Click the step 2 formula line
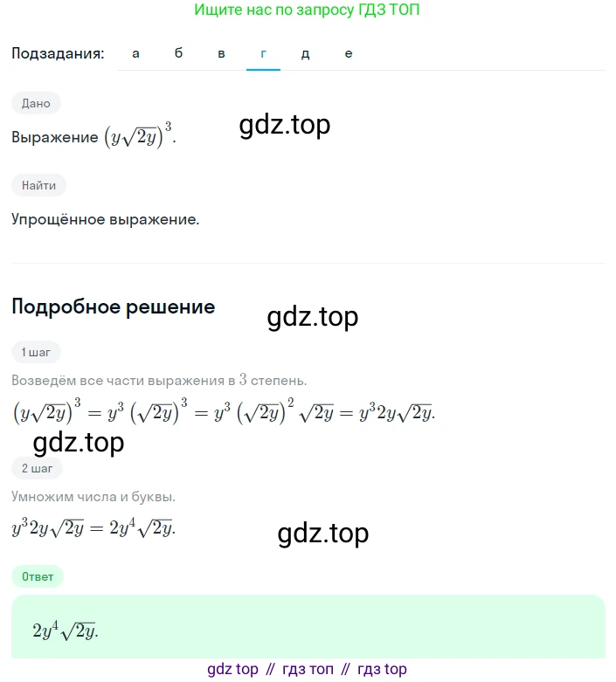Image resolution: width=616 pixels, height=682 pixels. click(94, 527)
